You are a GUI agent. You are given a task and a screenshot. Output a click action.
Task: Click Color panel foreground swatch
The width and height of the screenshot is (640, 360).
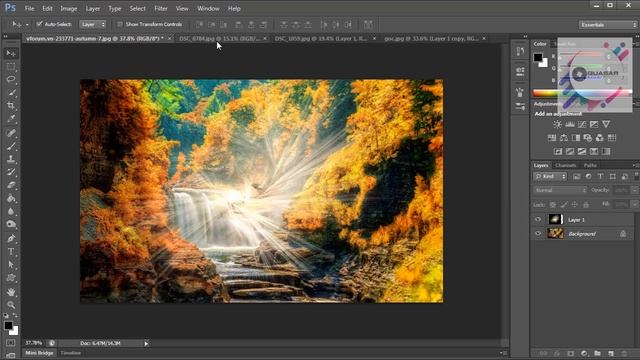538,57
